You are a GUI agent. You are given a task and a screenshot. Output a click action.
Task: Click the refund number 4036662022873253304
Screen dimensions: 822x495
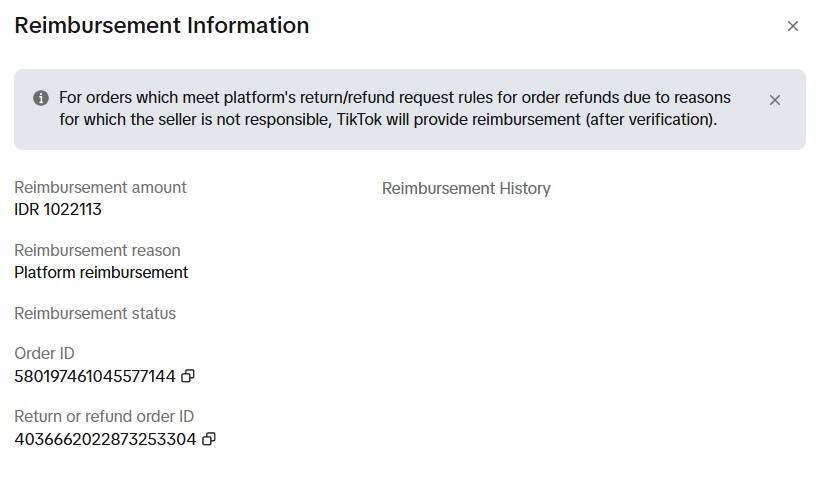pyautogui.click(x=105, y=439)
